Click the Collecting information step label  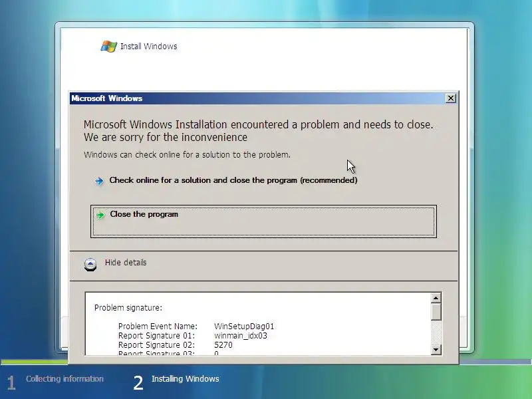click(x=65, y=379)
